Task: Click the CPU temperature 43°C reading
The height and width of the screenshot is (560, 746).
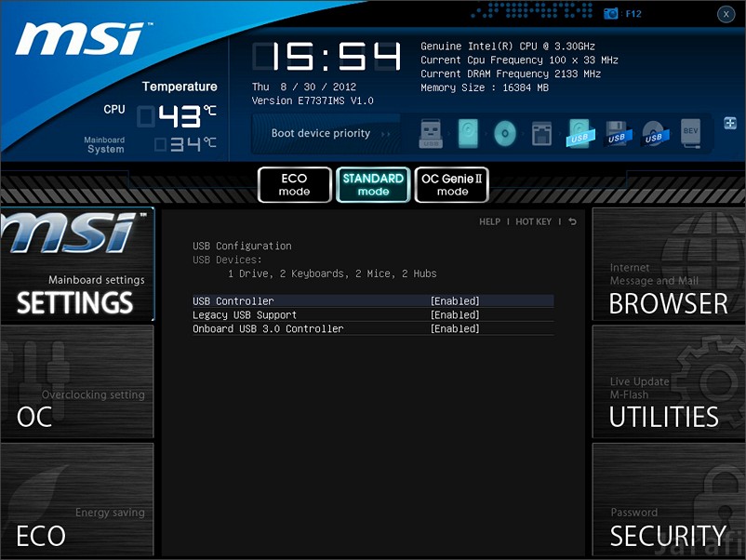Action: pyautogui.click(x=177, y=116)
